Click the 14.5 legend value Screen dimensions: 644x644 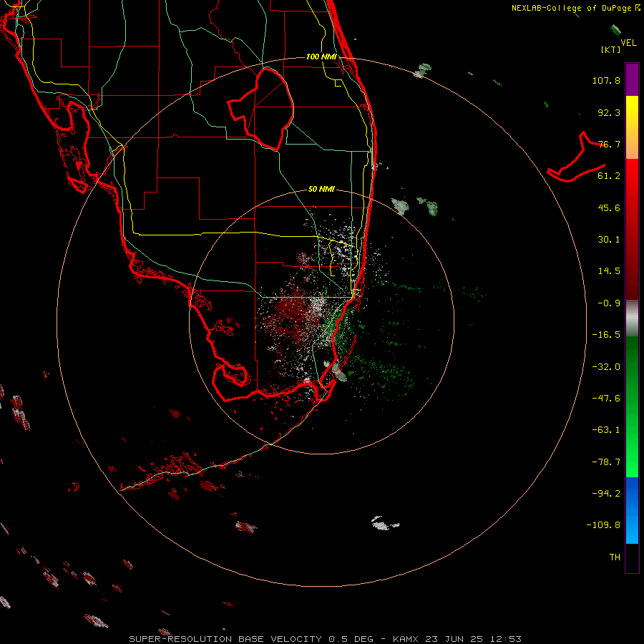609,271
